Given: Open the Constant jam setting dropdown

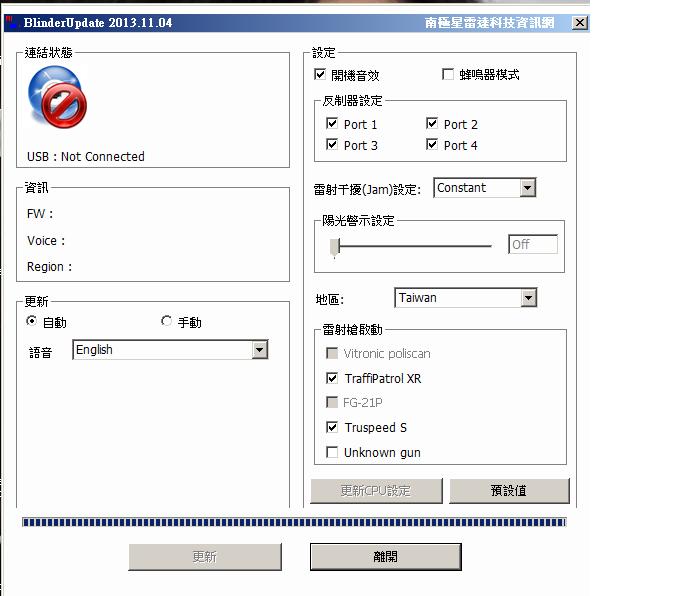Looking at the screenshot, I should point(527,188).
